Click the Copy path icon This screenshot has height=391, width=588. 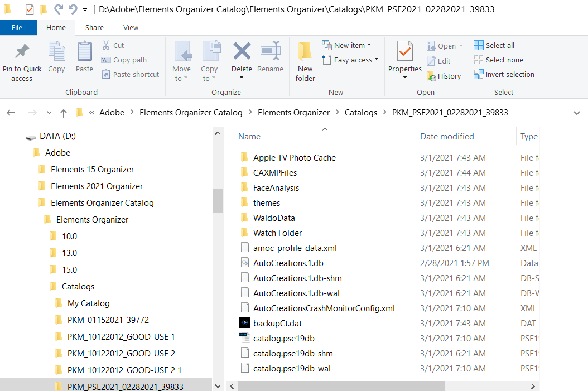[x=106, y=60]
